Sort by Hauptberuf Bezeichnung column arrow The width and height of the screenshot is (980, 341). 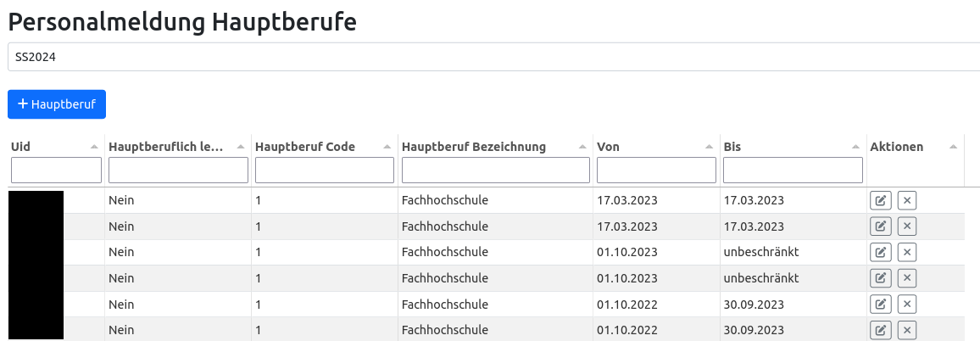tap(582, 147)
